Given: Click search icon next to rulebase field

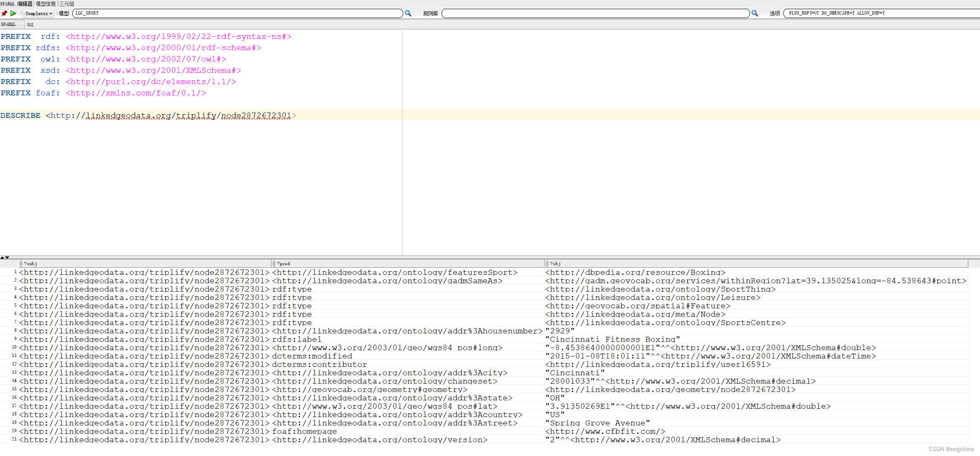Looking at the screenshot, I should [x=755, y=13].
